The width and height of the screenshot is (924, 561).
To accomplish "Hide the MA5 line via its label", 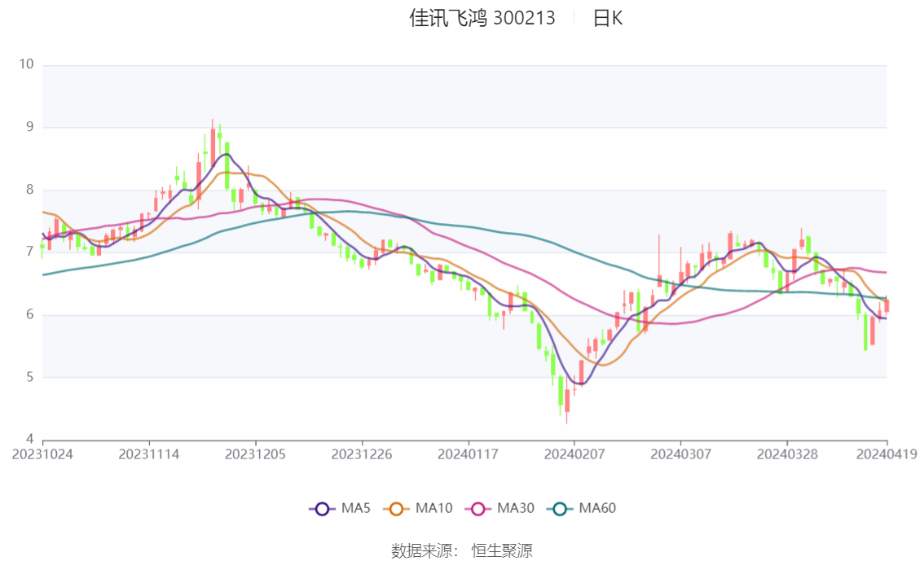I will point(356,509).
